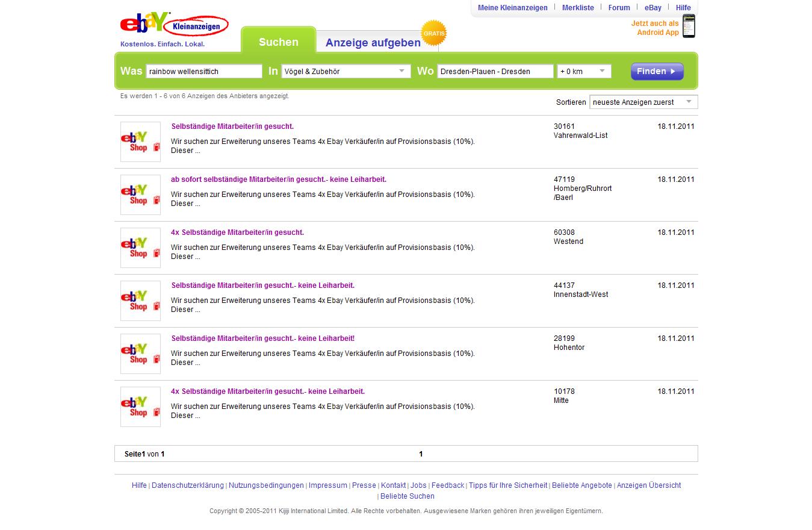Click 'Jetzt auch als Android App' link
Image resolution: width=812 pixels, height=530 pixels.
655,28
